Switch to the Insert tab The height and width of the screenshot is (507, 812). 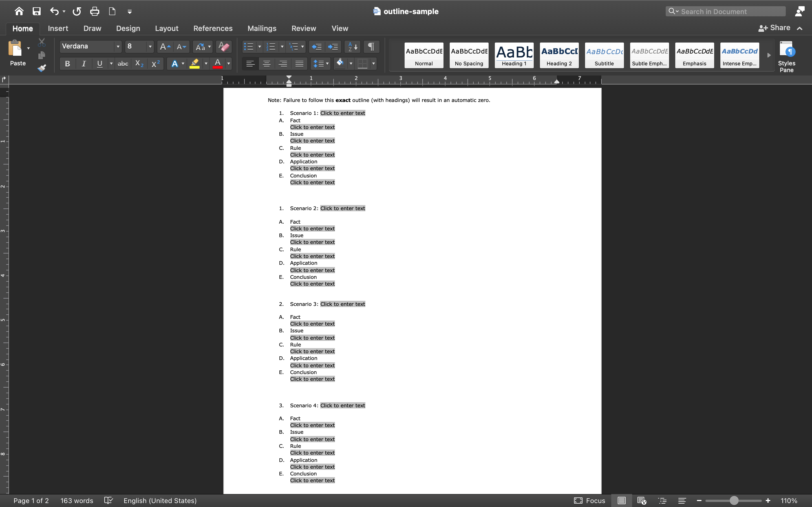tap(58, 28)
